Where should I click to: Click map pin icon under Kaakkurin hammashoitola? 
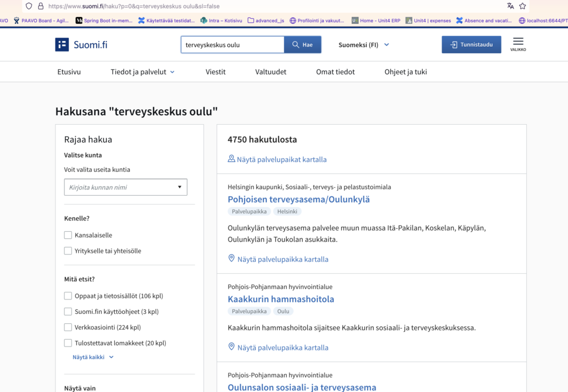231,347
